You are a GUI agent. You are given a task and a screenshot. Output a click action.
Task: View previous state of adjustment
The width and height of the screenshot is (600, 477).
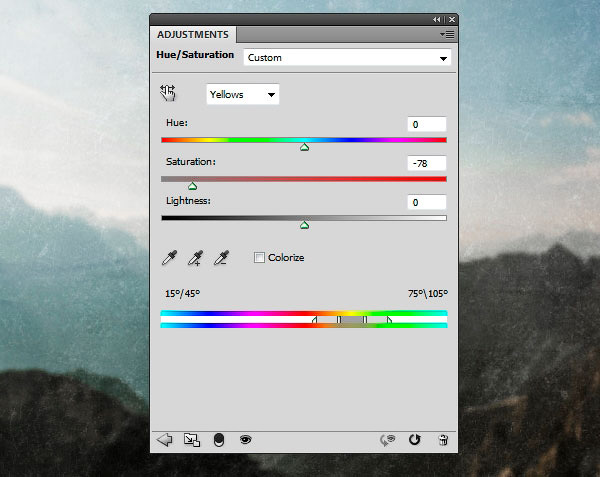pyautogui.click(x=387, y=440)
